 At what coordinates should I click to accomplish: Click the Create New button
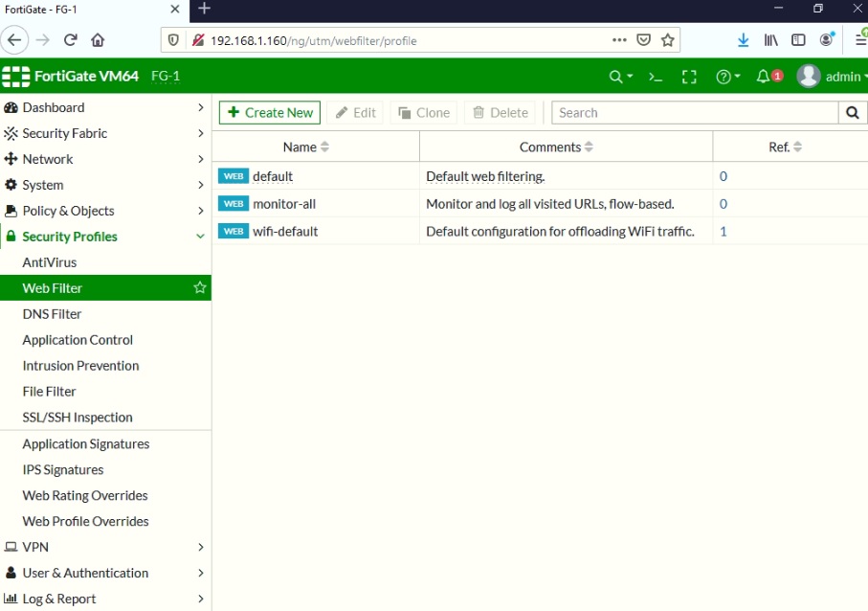(269, 112)
